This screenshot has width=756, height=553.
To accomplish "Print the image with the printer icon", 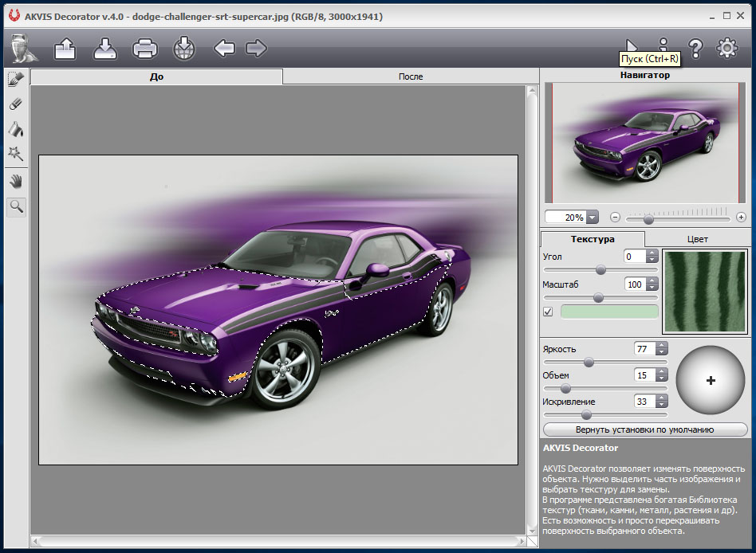I will pyautogui.click(x=144, y=48).
